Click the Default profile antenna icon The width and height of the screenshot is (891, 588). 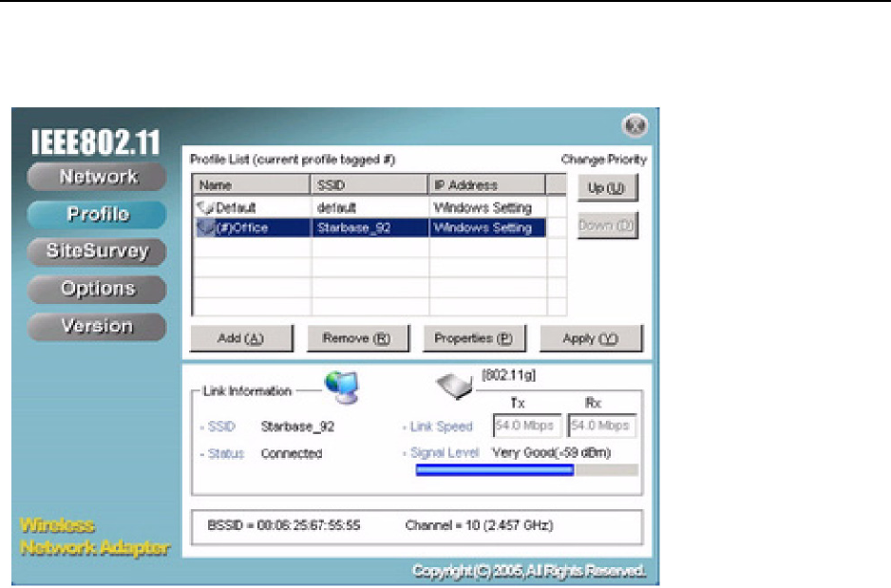pos(205,207)
